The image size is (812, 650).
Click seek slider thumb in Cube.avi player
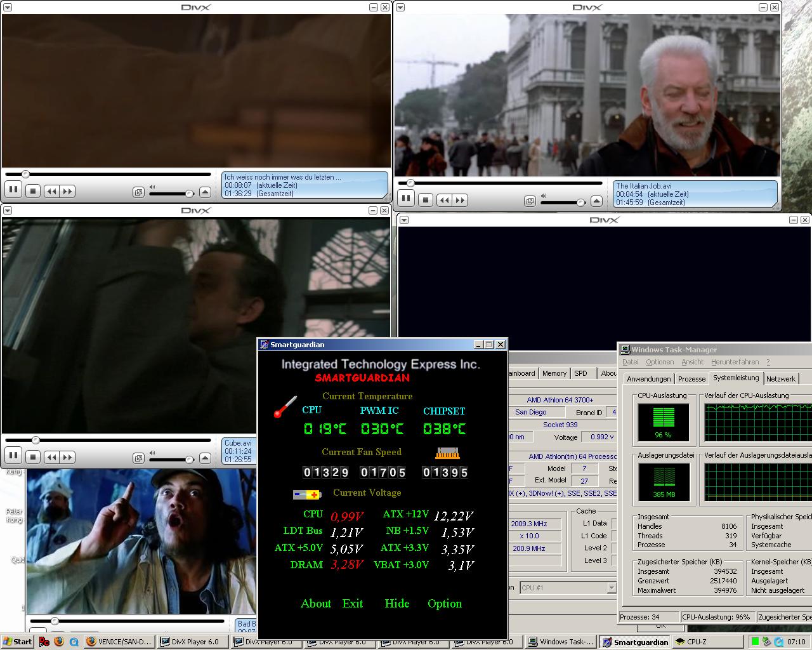point(36,440)
